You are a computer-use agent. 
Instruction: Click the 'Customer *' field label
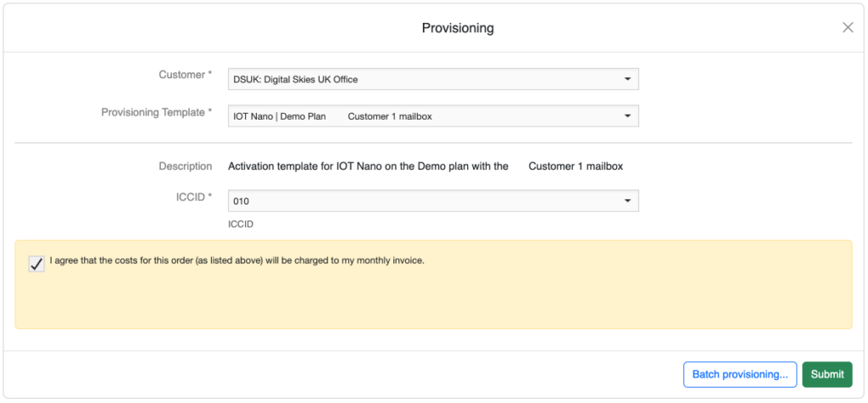point(186,75)
